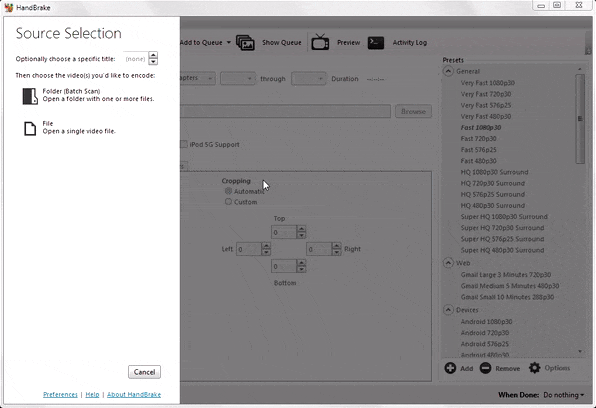Click the Cancel button
The image size is (596, 408).
[144, 372]
